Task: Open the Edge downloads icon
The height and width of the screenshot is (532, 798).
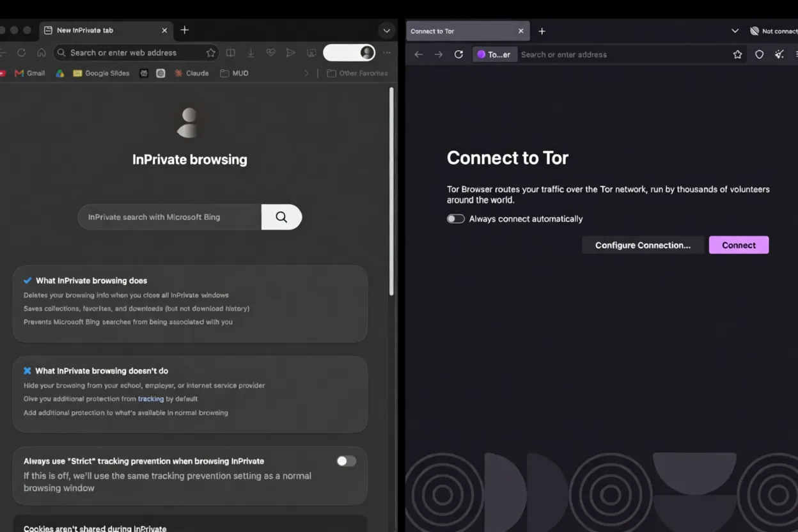Action: pyautogui.click(x=251, y=53)
